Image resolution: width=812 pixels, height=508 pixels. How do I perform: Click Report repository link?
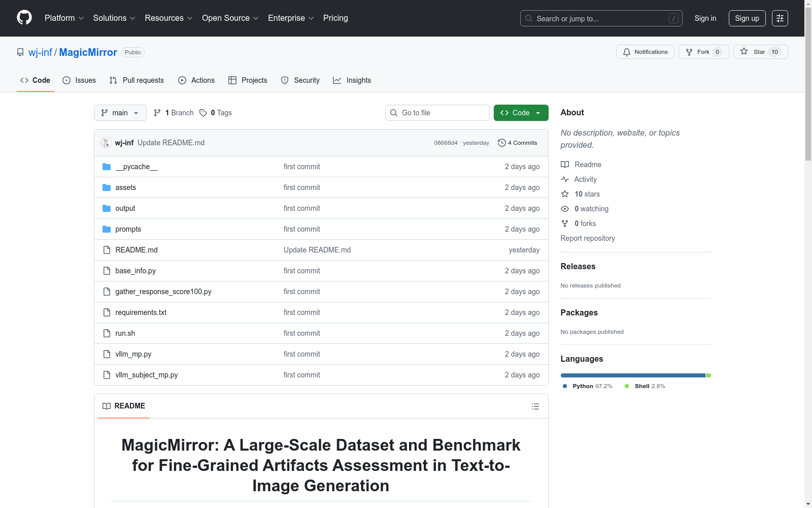[x=588, y=238]
